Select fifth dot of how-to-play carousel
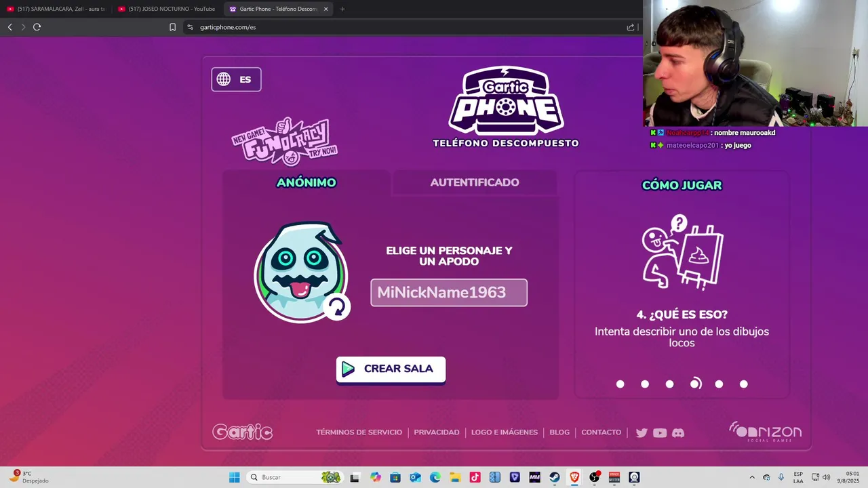 [719, 384]
